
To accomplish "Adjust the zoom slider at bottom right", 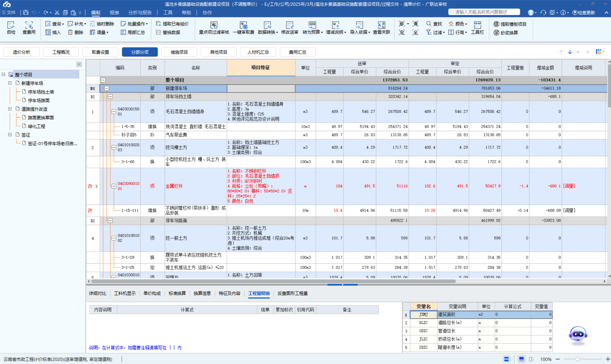I will point(577,359).
